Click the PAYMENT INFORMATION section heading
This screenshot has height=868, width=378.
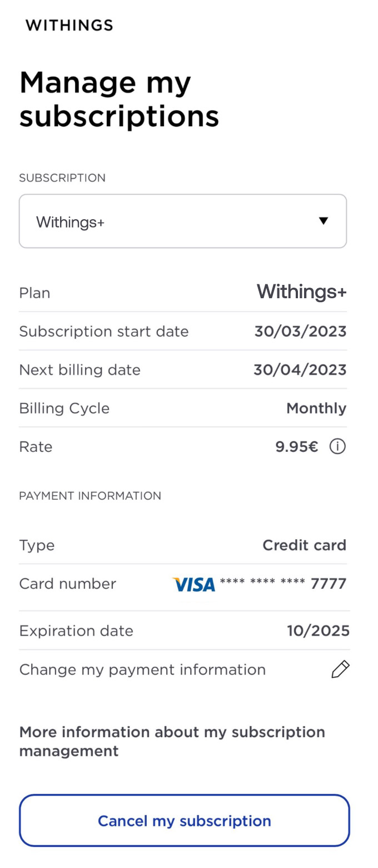click(x=90, y=495)
